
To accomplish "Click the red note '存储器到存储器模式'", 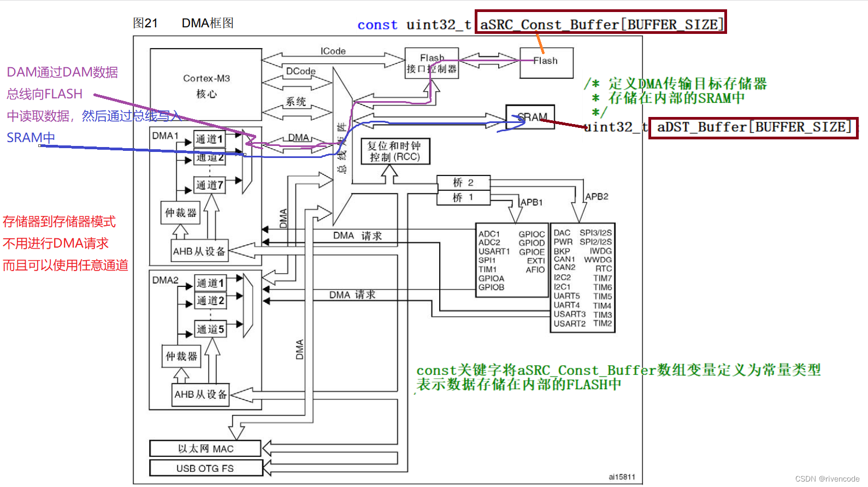I will coord(59,221).
